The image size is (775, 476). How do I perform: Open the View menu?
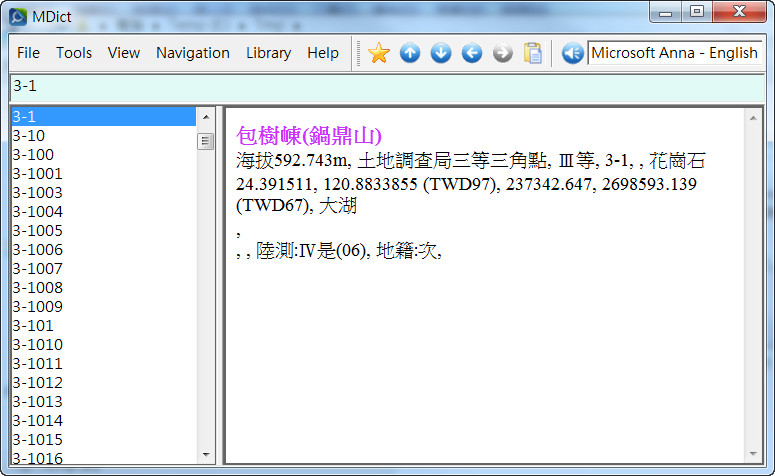124,53
